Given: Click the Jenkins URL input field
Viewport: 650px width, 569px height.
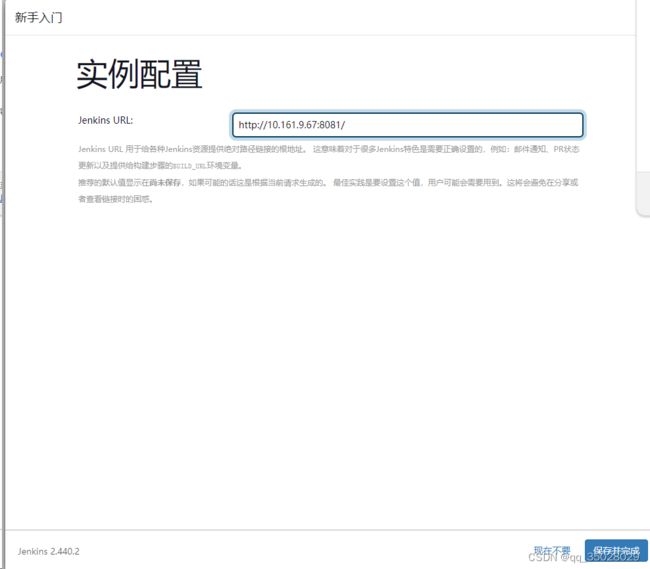Looking at the screenshot, I should [x=407, y=125].
